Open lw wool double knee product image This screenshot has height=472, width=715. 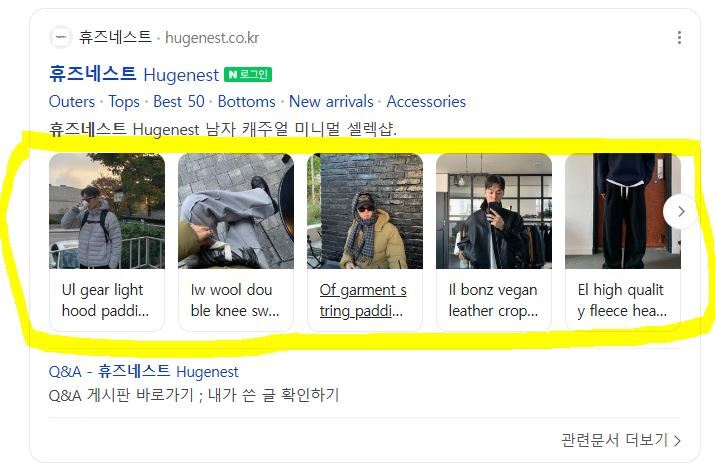click(x=236, y=211)
